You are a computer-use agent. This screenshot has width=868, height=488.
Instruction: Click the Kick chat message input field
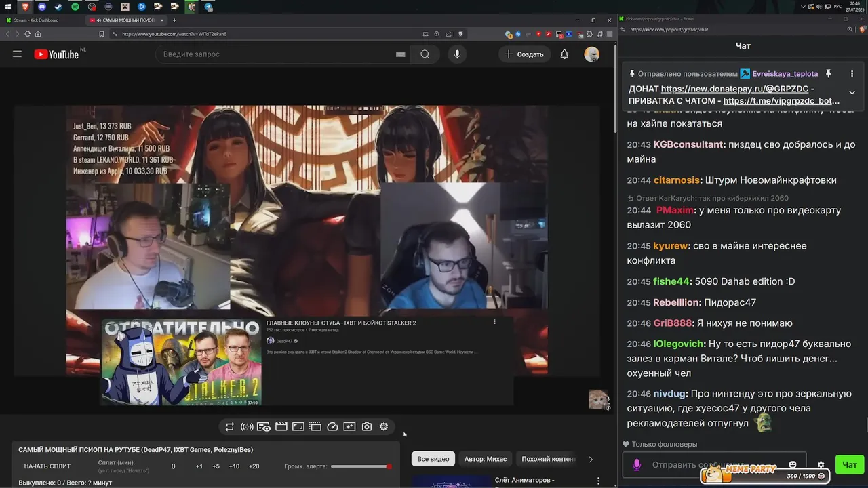tap(714, 465)
